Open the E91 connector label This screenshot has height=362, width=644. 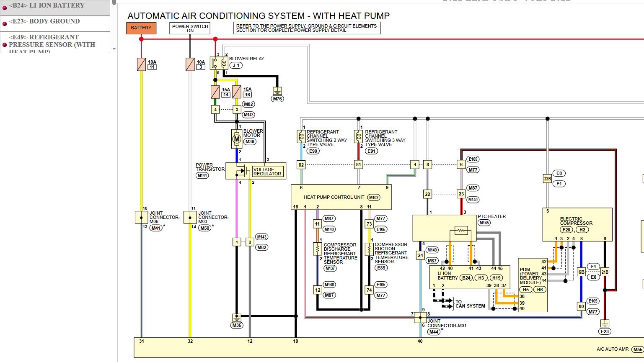(372, 151)
